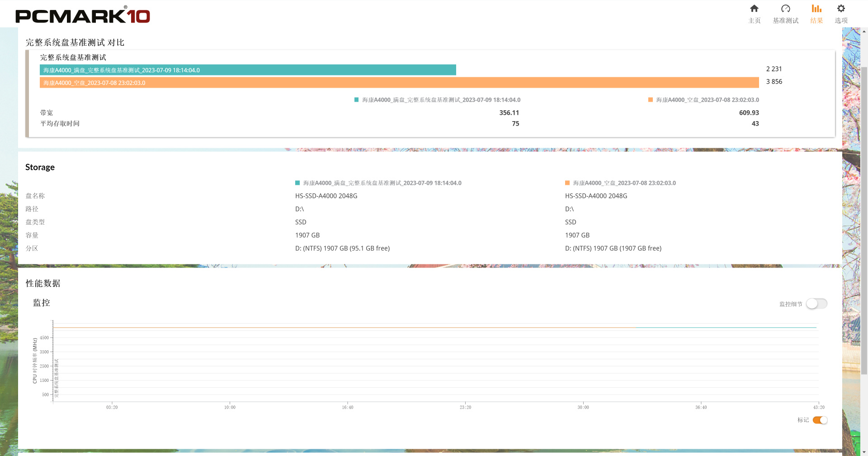
Task: Click the bandwidth value 356.11
Action: click(x=509, y=113)
